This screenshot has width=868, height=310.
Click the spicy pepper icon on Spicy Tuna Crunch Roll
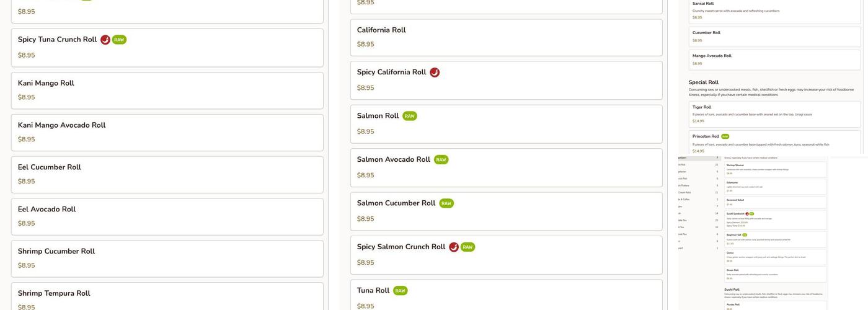coord(105,40)
